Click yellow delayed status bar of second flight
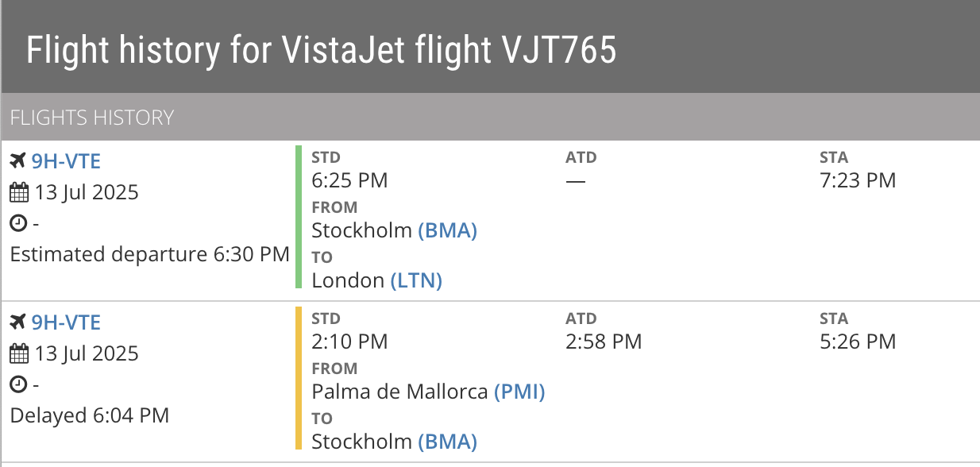 coord(299,378)
